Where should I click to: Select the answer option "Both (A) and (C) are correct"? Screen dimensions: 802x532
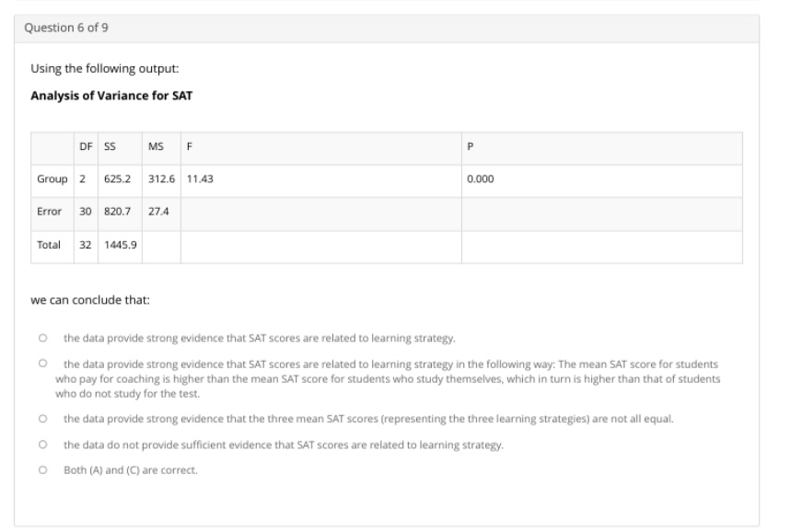(x=43, y=471)
